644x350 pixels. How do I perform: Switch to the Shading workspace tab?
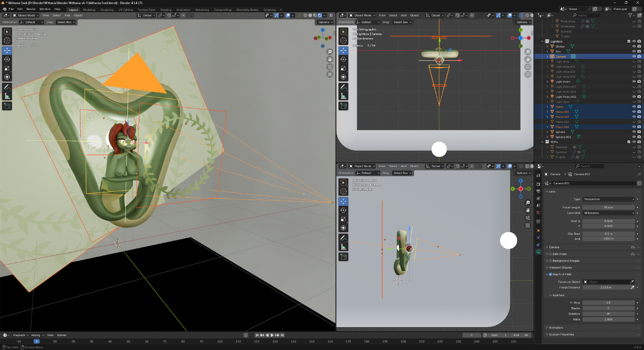tap(166, 10)
